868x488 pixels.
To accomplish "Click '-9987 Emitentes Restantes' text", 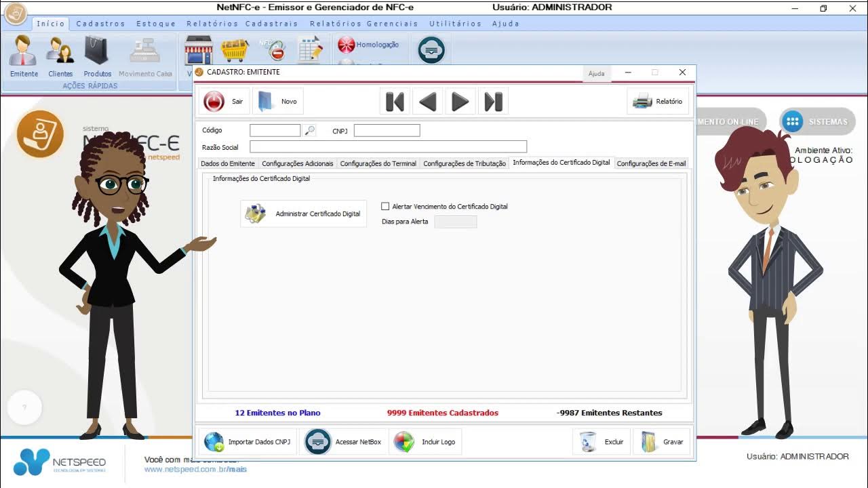I will (x=610, y=413).
